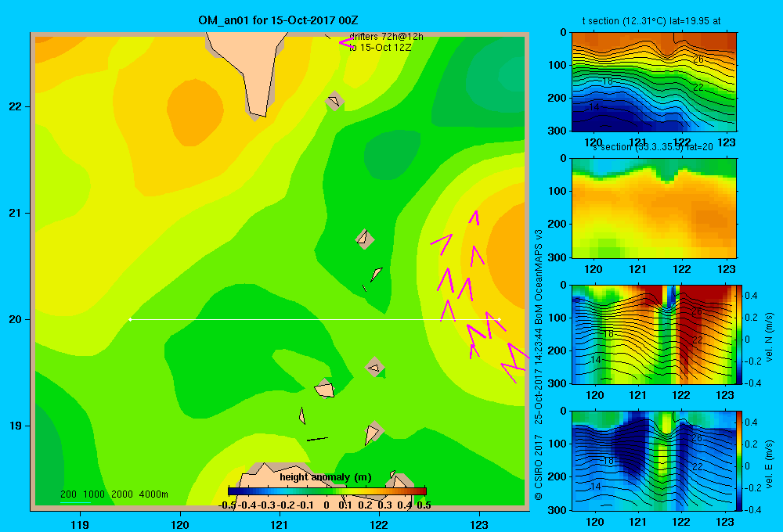783x532 pixels.
Task: Click the small island near 121.5E 22N
Action: coord(334,101)
